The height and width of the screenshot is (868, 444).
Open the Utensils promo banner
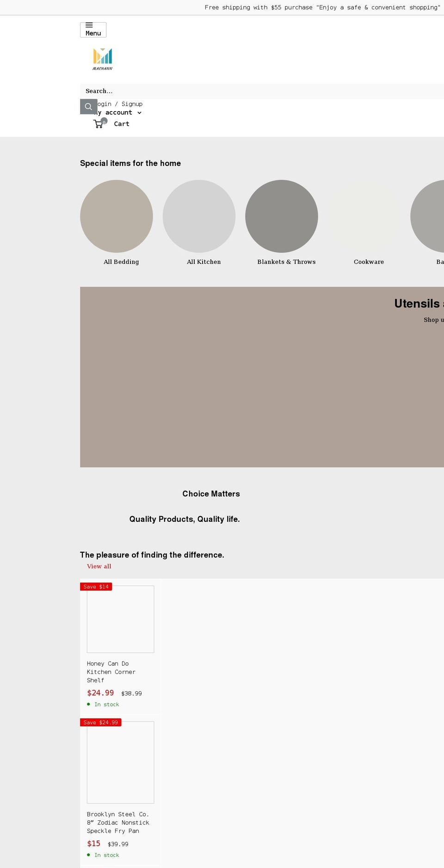tap(262, 377)
